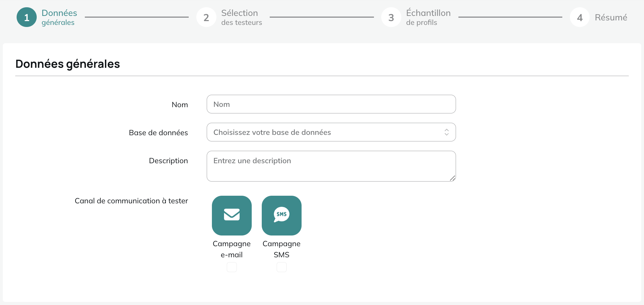644x305 pixels.
Task: Tick the Campagne SMS checkbox
Action: [281, 267]
